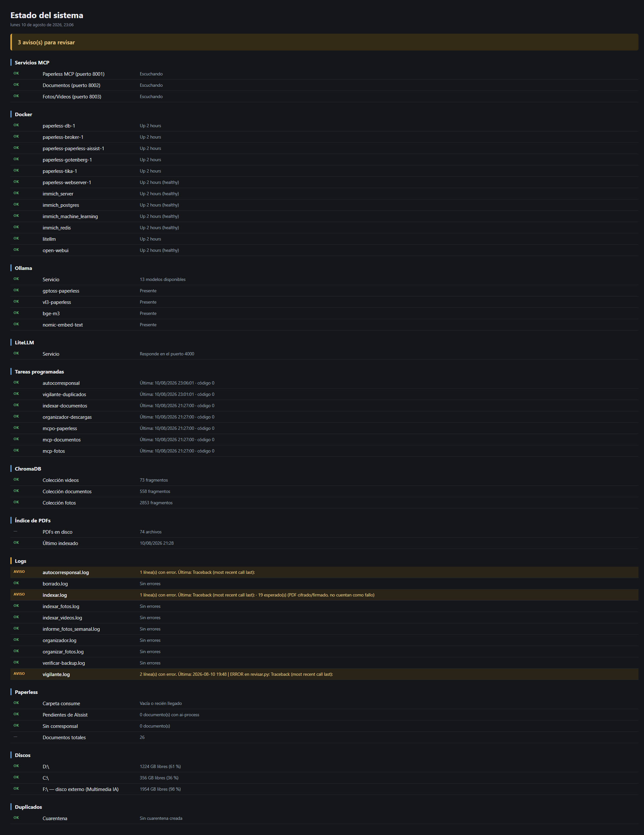
Task: Click the "Cuarentena" row label under Duplicados
Action: [x=55, y=818]
